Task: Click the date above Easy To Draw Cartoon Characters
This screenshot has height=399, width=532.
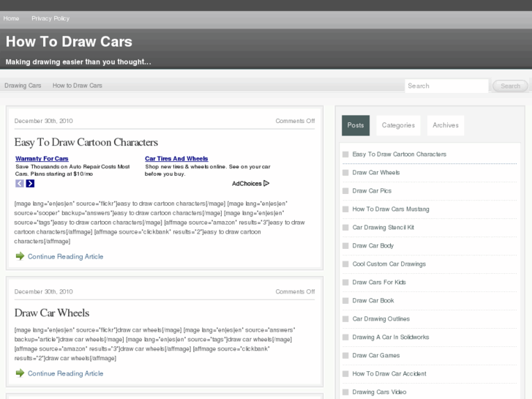Action: tap(43, 121)
